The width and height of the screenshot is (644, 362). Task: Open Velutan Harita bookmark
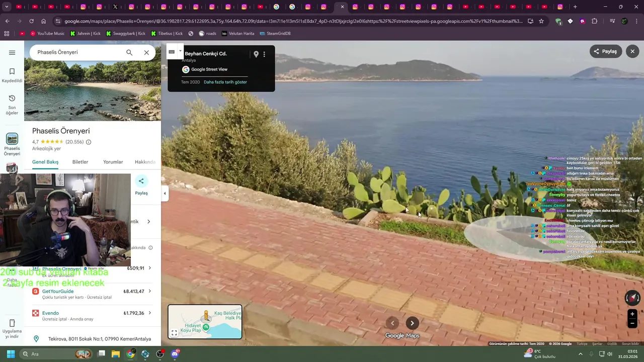click(238, 33)
